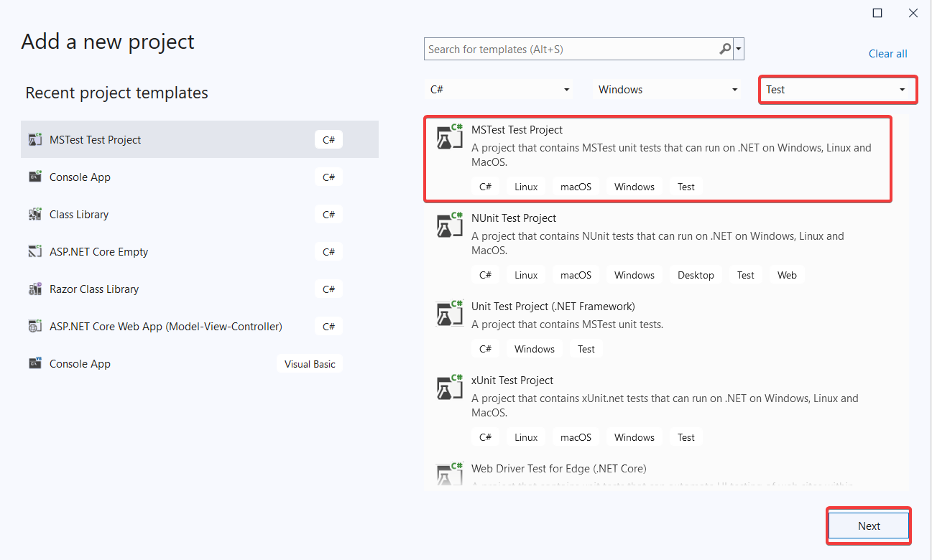Click the C# tag under xUnit Test Project

pos(486,437)
